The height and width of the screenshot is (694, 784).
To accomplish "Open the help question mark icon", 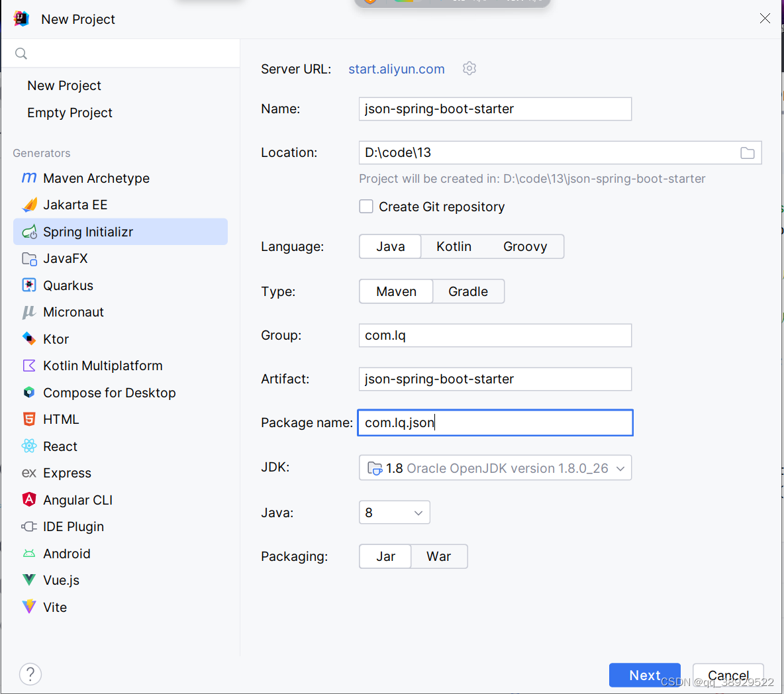I will point(30,674).
